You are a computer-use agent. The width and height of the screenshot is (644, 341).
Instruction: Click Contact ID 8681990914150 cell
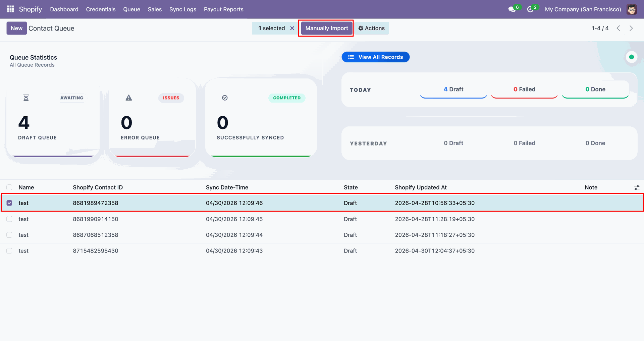point(96,219)
